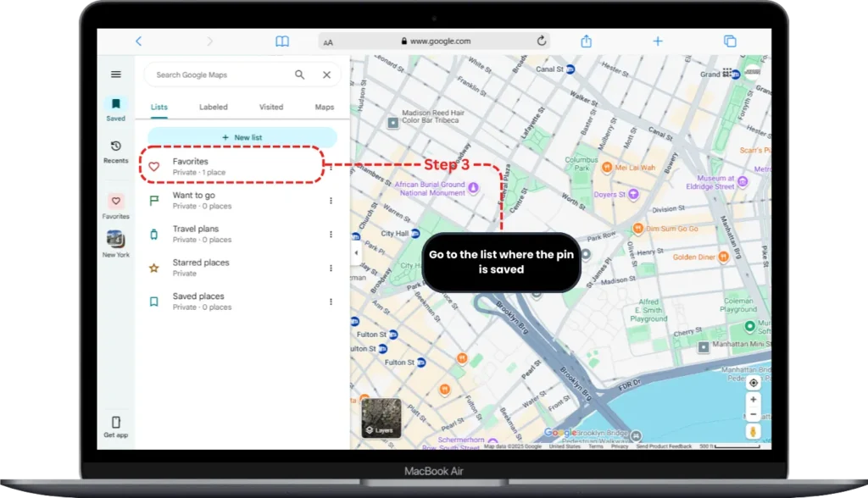
Task: Collapse the side panel with the chevron
Action: point(356,252)
